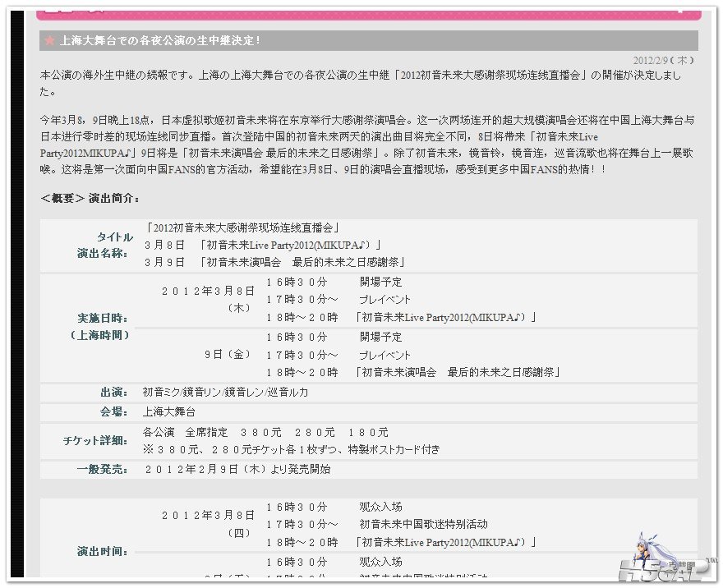
Task: Click the Japanese intro paragraph starting 本公演の海外生中継
Action: [360, 83]
